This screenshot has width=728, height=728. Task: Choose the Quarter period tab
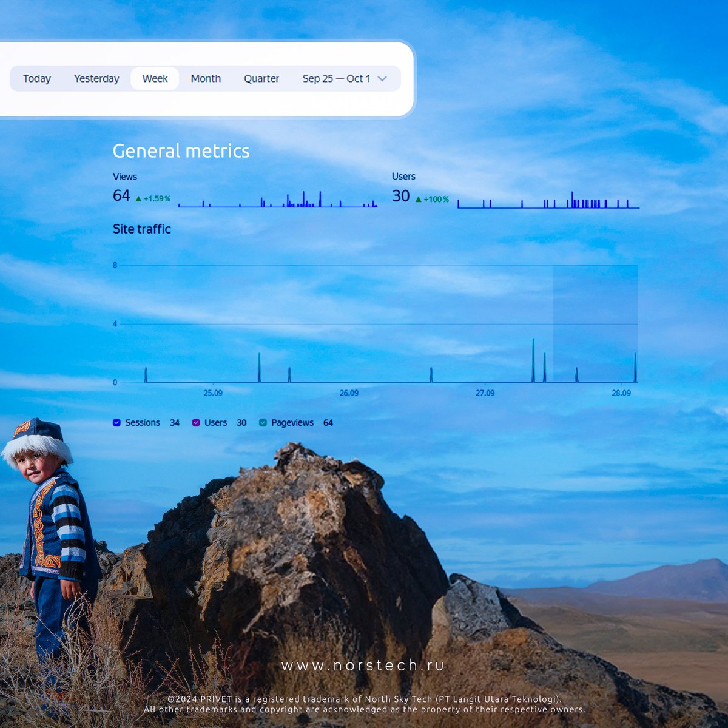(x=261, y=79)
